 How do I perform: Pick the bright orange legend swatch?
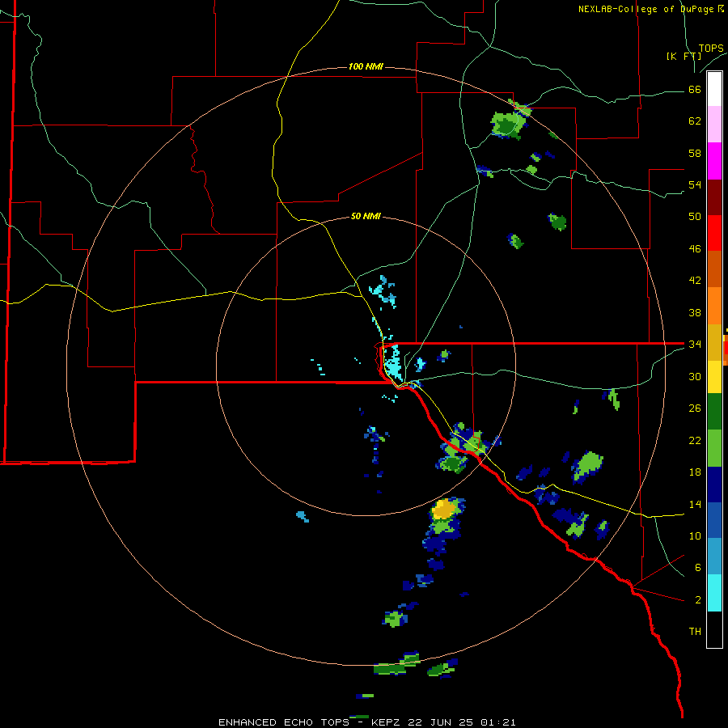[x=714, y=306]
